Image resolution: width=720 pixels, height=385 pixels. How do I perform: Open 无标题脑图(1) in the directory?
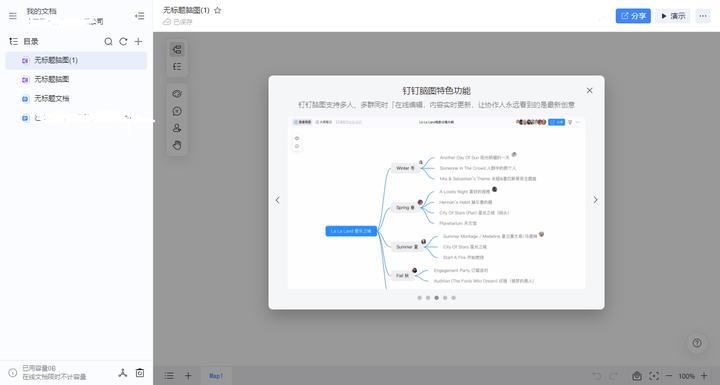coord(76,60)
